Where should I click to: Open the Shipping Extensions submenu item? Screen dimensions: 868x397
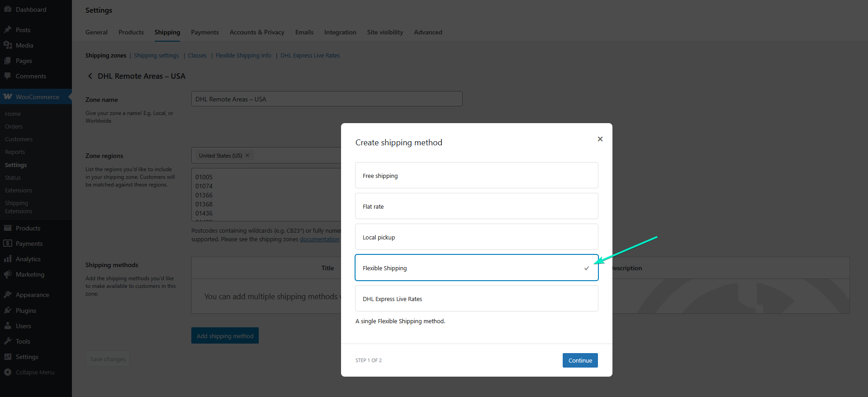coord(19,207)
